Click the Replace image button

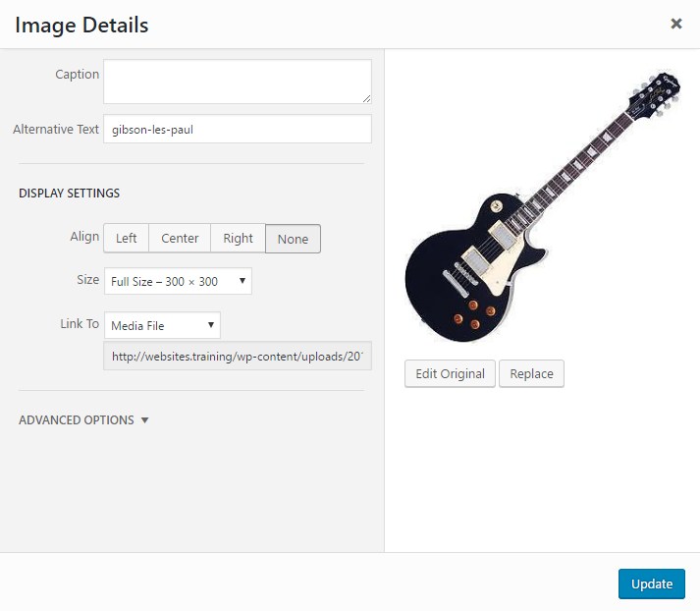pos(531,373)
